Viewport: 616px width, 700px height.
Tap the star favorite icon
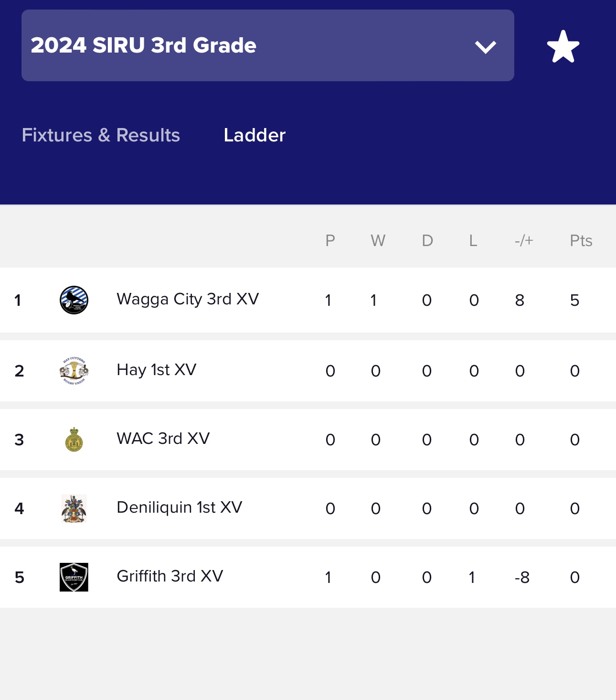[x=563, y=46]
